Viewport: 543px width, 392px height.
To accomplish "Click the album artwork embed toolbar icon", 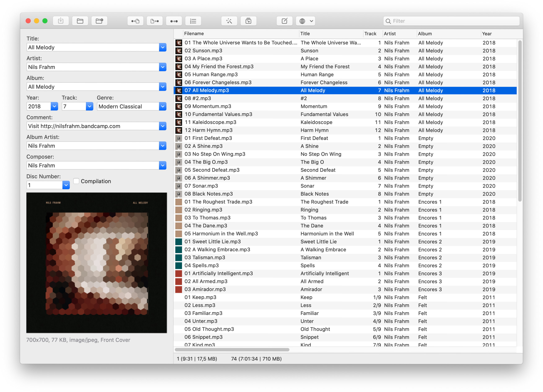I will [249, 21].
